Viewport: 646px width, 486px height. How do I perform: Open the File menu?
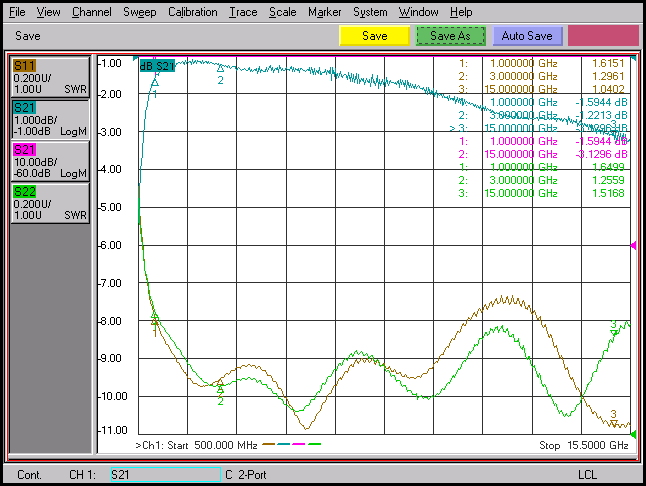pyautogui.click(x=17, y=12)
